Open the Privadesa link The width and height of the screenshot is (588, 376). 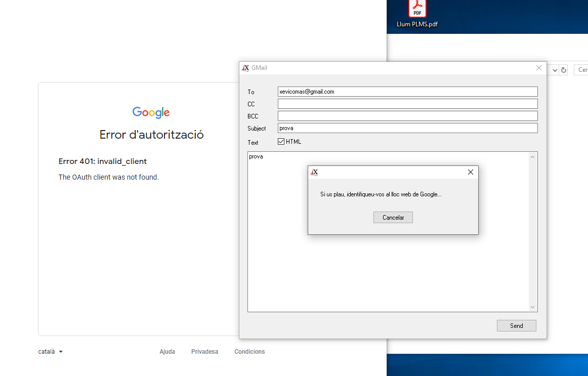coord(205,352)
